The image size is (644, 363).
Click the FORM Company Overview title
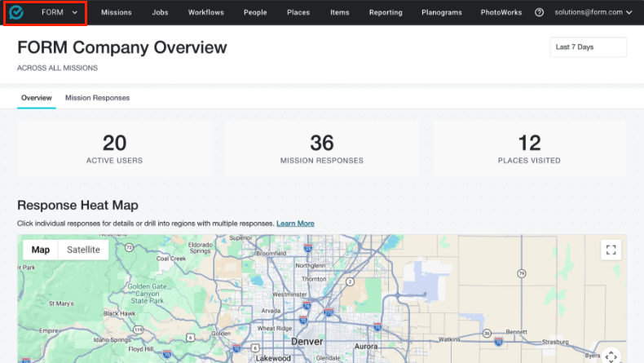[x=122, y=47]
